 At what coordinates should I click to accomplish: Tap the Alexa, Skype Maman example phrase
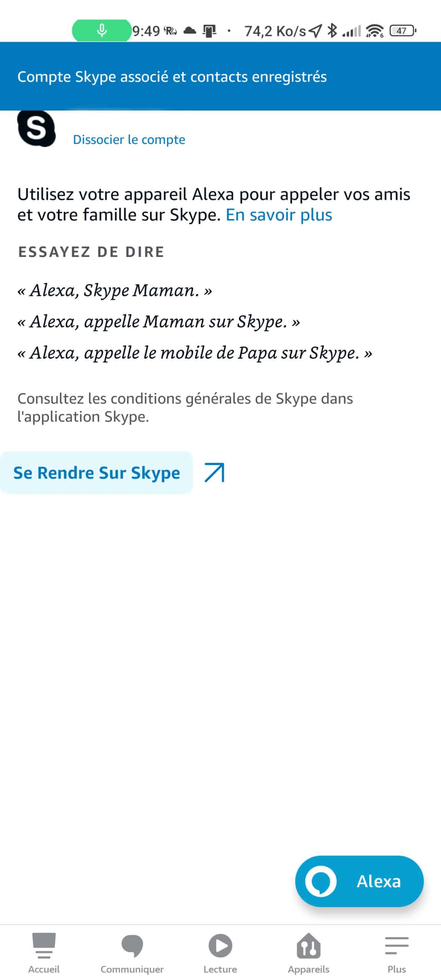click(x=115, y=290)
